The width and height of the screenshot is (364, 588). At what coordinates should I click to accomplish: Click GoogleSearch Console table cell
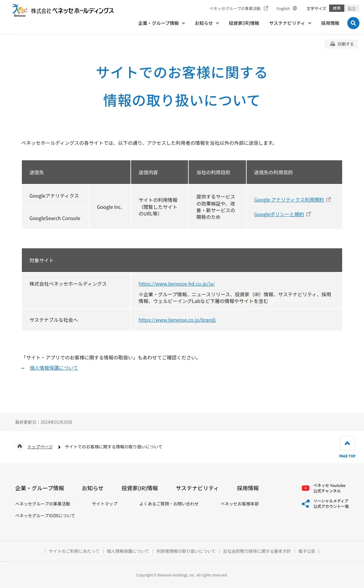tap(55, 218)
